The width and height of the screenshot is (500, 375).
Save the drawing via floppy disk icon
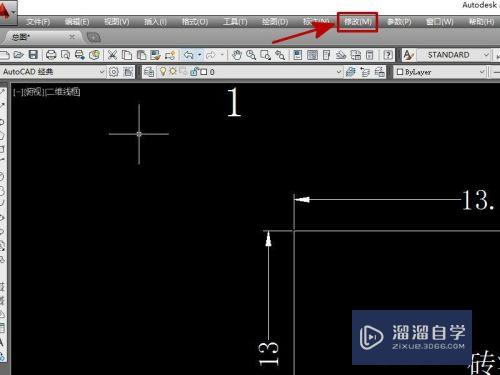(33, 55)
